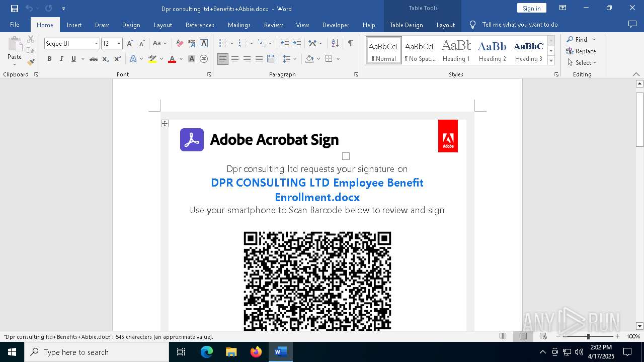Image resolution: width=644 pixels, height=362 pixels.
Task: Undo the last action
Action: pos(29,9)
